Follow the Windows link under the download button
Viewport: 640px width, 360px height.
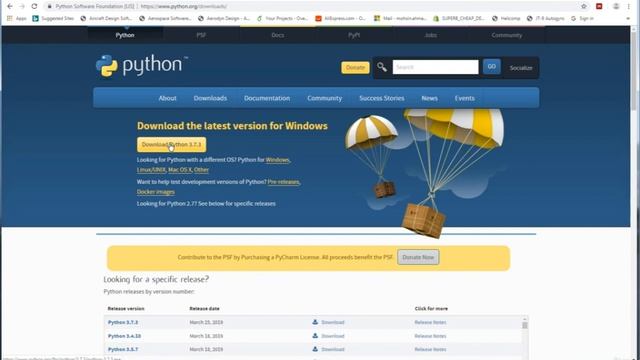277,160
